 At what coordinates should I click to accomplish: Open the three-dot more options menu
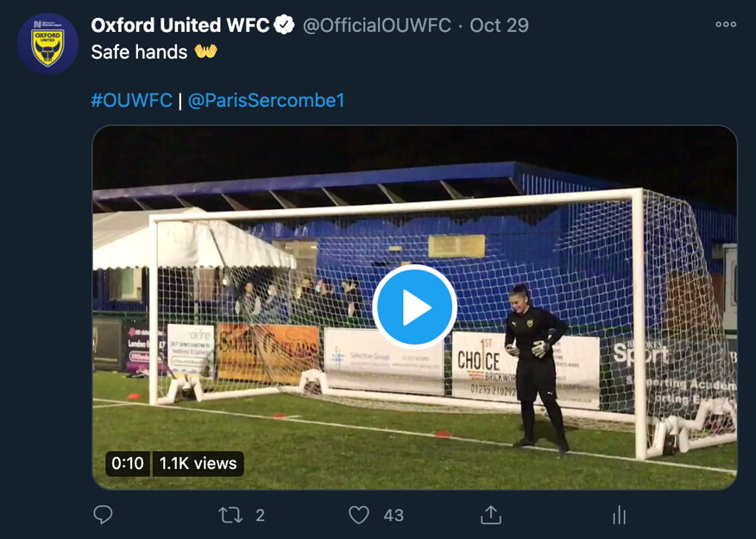click(726, 24)
